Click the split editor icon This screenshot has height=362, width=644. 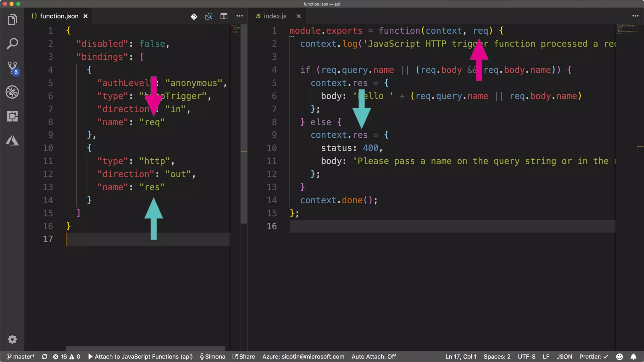[x=224, y=16]
